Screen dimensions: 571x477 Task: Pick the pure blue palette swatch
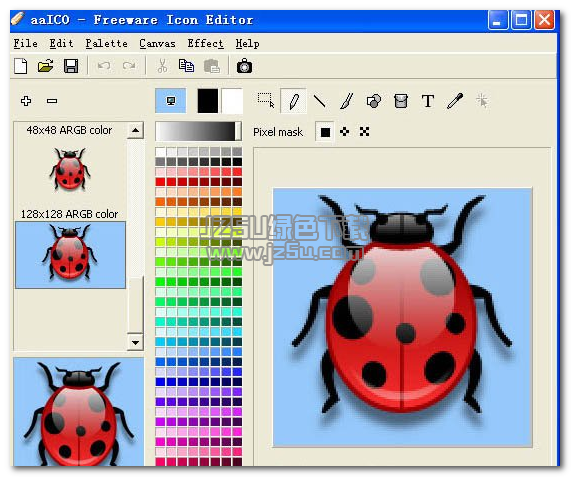(x=160, y=382)
